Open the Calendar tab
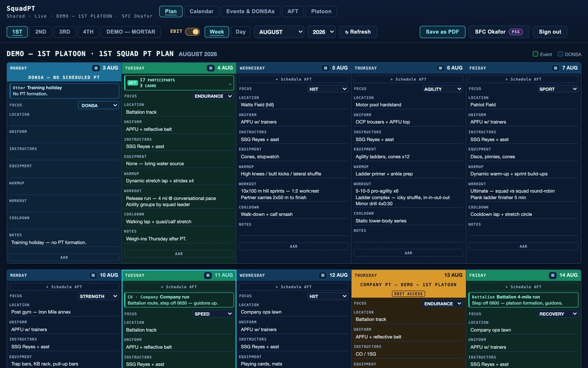 pos(201,11)
